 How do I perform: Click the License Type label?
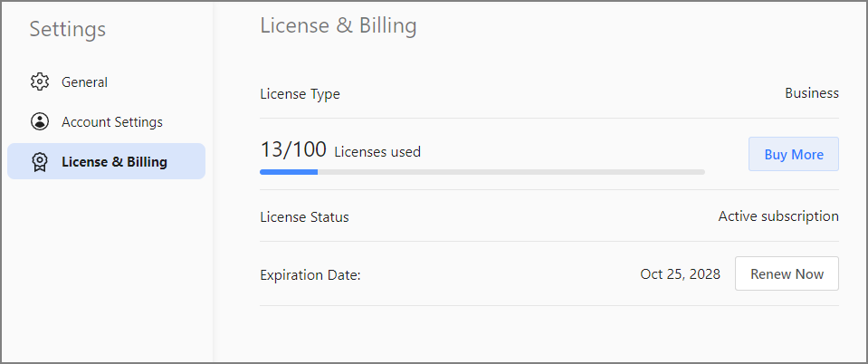pyautogui.click(x=300, y=93)
